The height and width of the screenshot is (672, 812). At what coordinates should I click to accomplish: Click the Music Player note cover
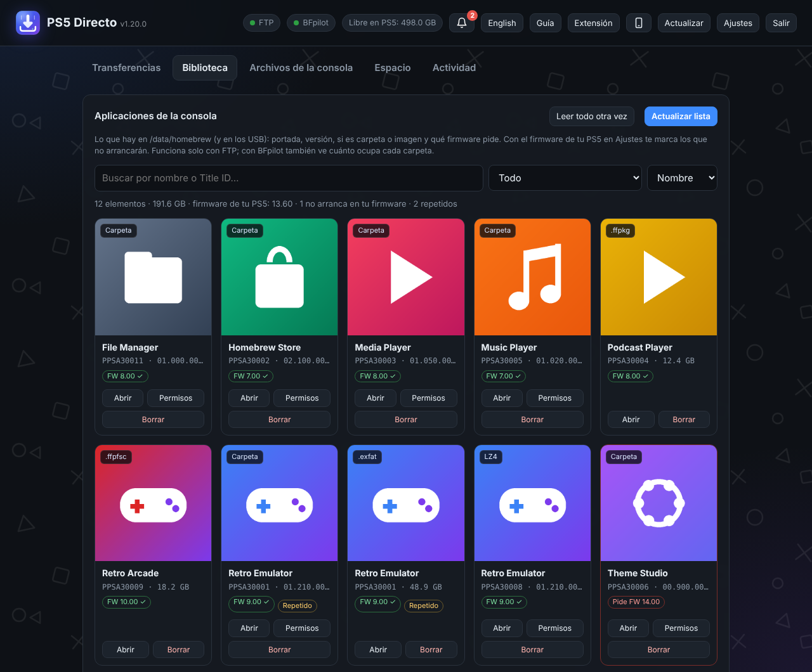pos(532,277)
